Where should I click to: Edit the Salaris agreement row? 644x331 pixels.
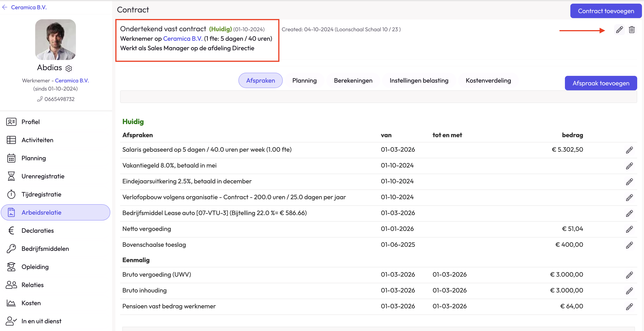click(x=629, y=150)
